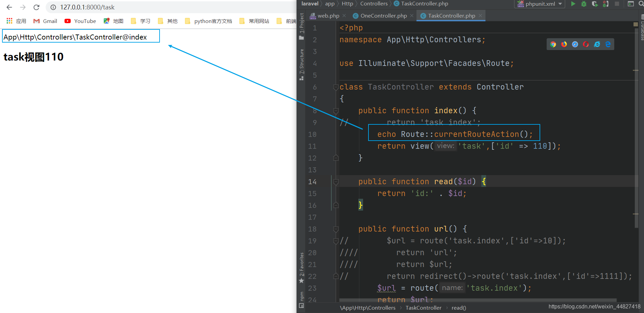Run with coverage shield icon

click(595, 4)
